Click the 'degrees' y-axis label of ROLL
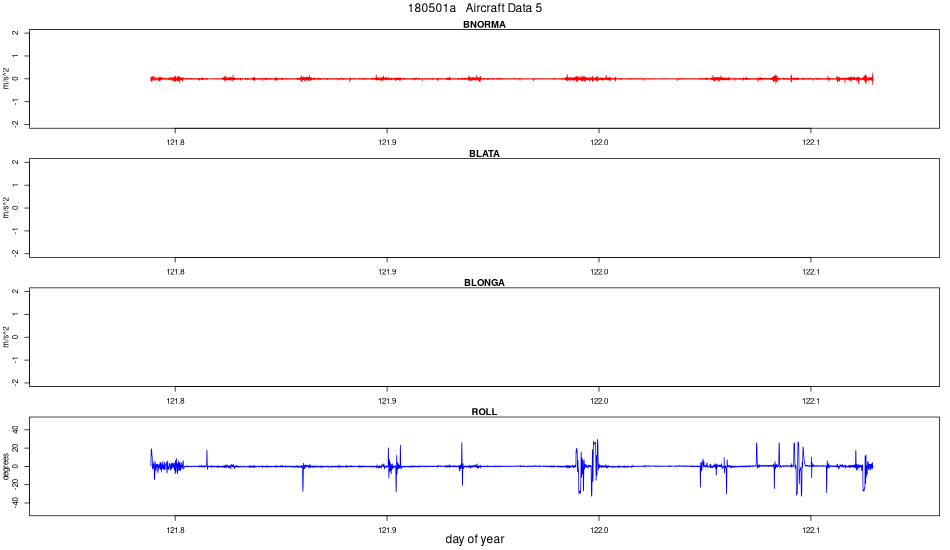The width and height of the screenshot is (950, 550). pyautogui.click(x=6, y=466)
